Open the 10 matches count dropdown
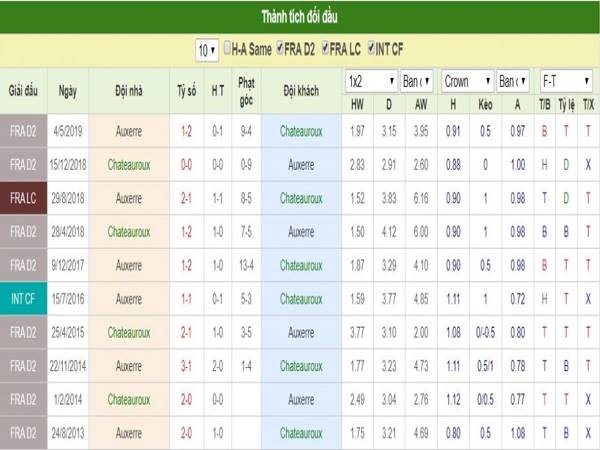Screen dimensions: 600x450 point(207,50)
